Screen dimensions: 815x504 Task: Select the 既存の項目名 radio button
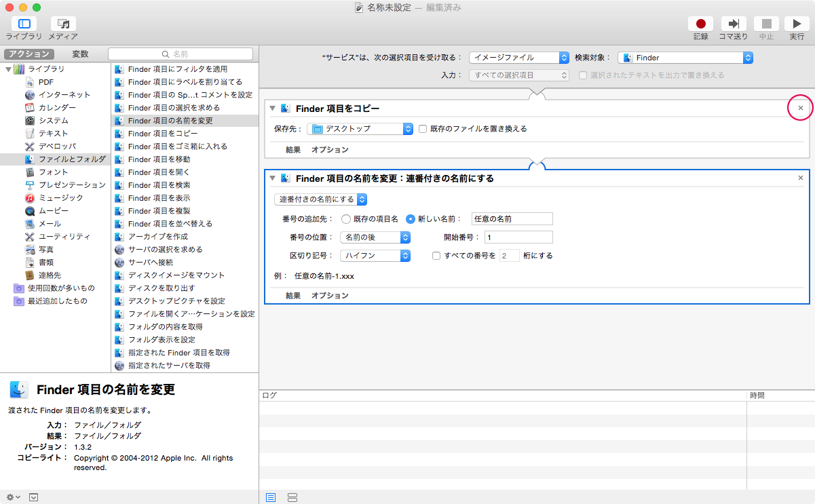pyautogui.click(x=346, y=219)
